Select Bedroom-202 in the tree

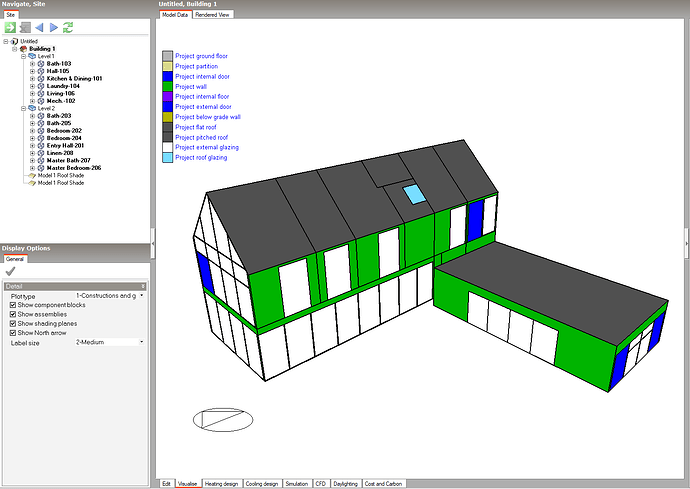pos(64,131)
